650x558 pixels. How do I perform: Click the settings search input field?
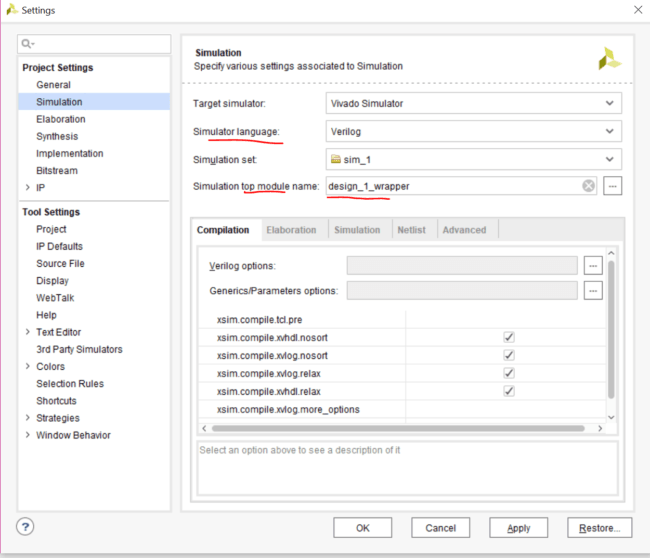(x=94, y=44)
